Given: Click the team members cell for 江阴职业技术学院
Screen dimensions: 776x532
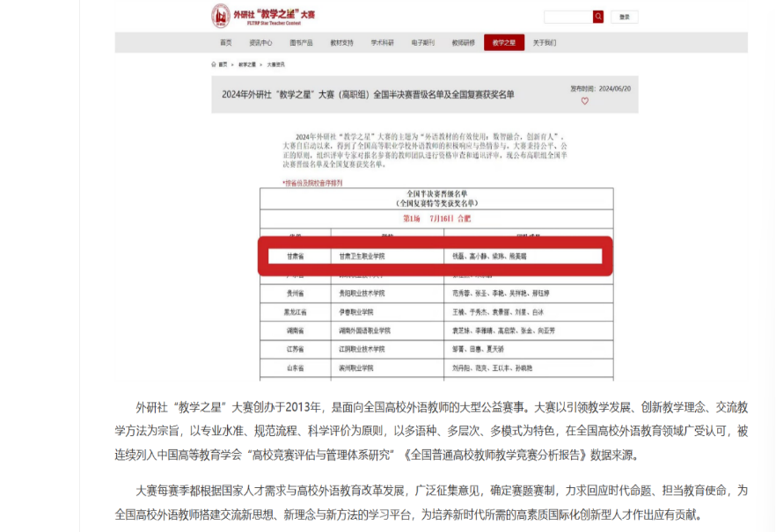Looking at the screenshot, I should tap(529, 349).
